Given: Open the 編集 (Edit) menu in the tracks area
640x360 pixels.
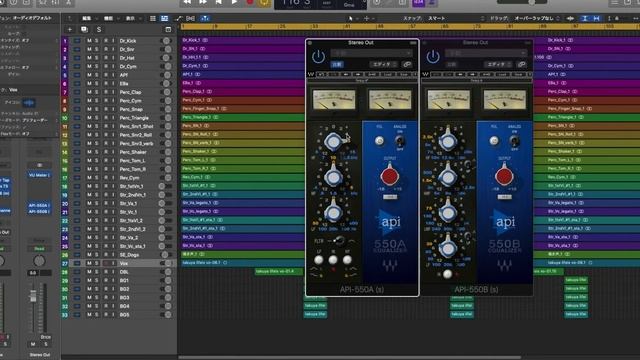Looking at the screenshot, I should (x=89, y=18).
